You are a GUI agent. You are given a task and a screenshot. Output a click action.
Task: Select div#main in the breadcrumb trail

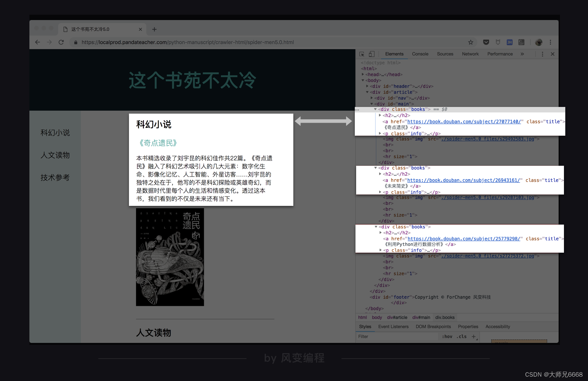(421, 317)
